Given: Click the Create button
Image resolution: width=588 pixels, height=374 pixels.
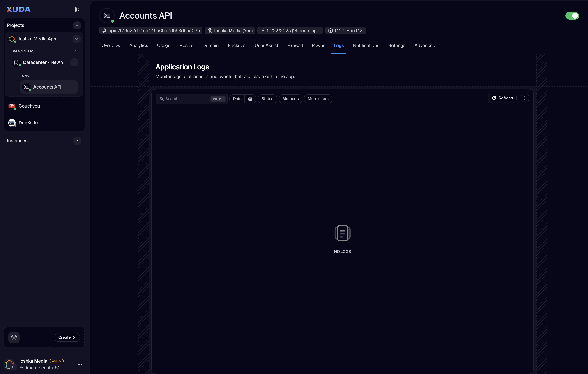Looking at the screenshot, I should 67,337.
